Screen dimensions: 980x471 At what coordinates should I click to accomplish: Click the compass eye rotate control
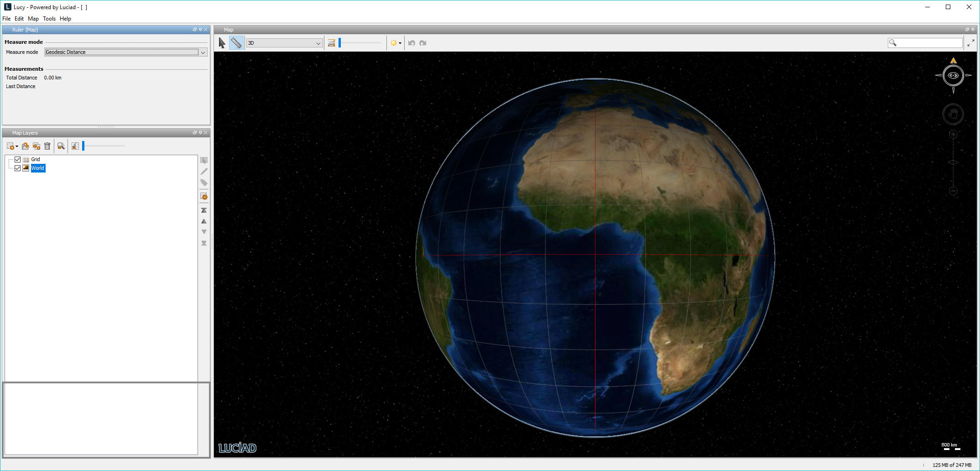[x=954, y=75]
